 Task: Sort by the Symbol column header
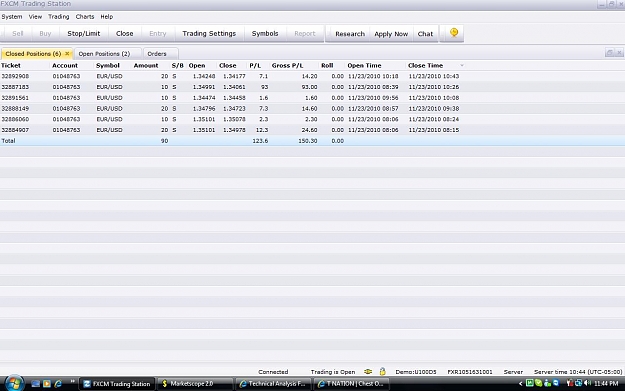click(x=108, y=65)
